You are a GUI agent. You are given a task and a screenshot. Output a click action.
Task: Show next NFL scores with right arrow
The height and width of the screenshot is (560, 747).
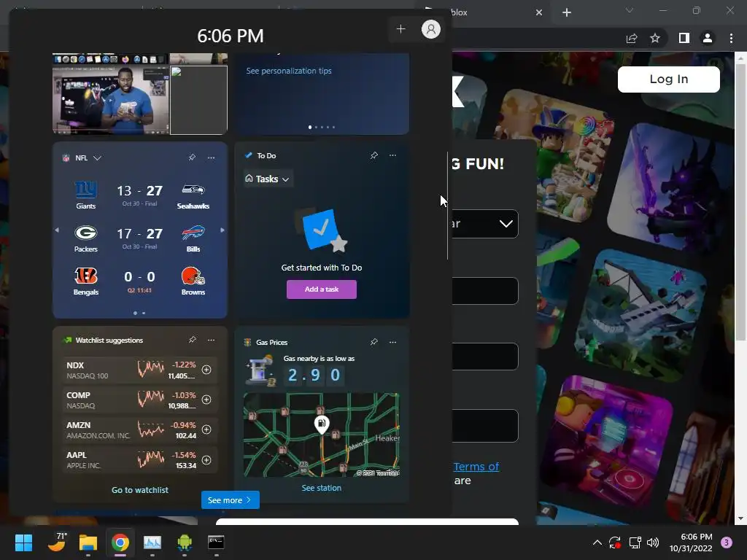[222, 230]
